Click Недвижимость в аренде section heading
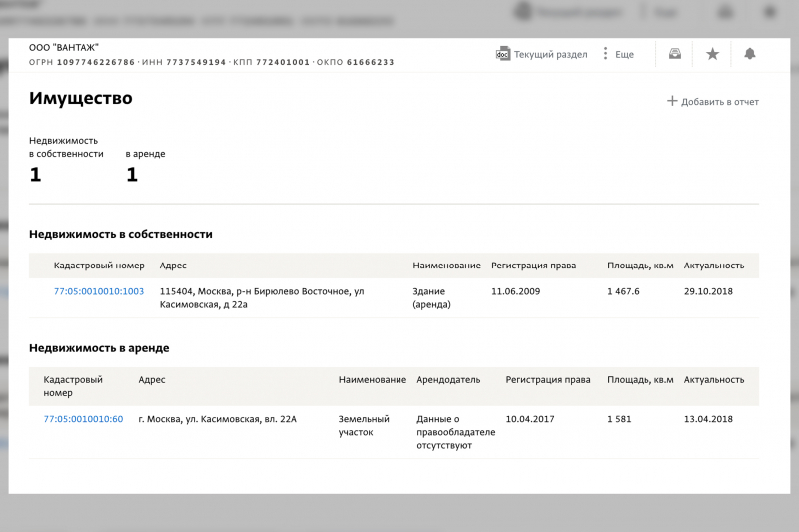Viewport: 799px width, 532px height. tap(99, 348)
